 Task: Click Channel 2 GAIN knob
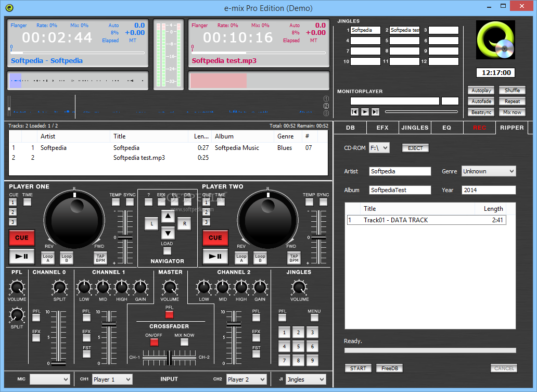[x=260, y=287]
